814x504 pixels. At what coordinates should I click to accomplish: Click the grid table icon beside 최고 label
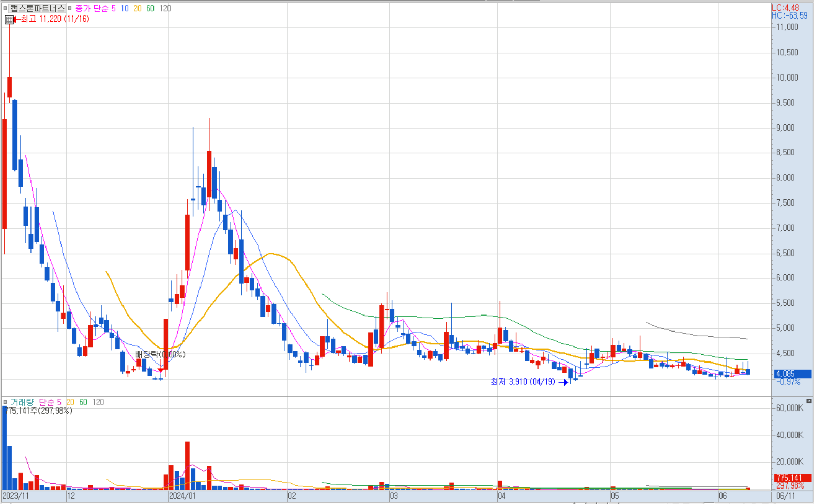click(9, 20)
